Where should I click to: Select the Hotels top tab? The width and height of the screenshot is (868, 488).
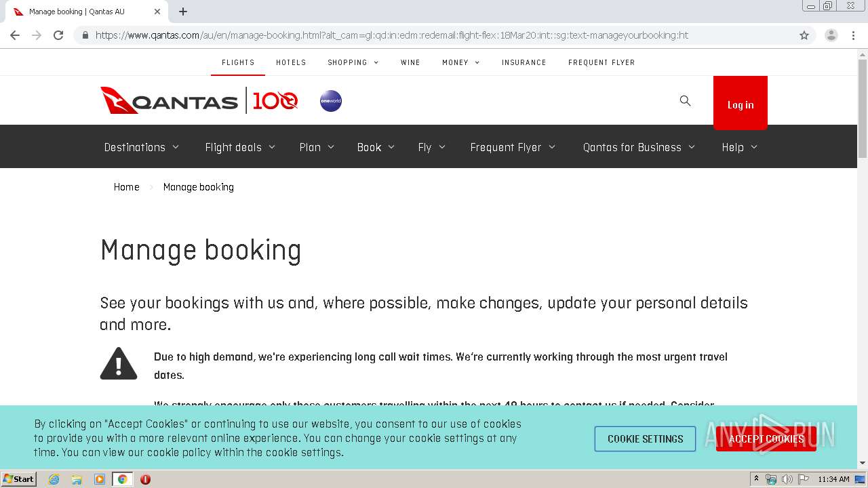(291, 62)
